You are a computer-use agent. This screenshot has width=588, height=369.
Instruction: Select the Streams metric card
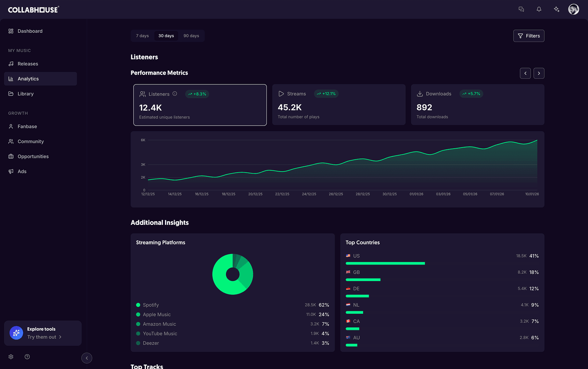click(339, 105)
